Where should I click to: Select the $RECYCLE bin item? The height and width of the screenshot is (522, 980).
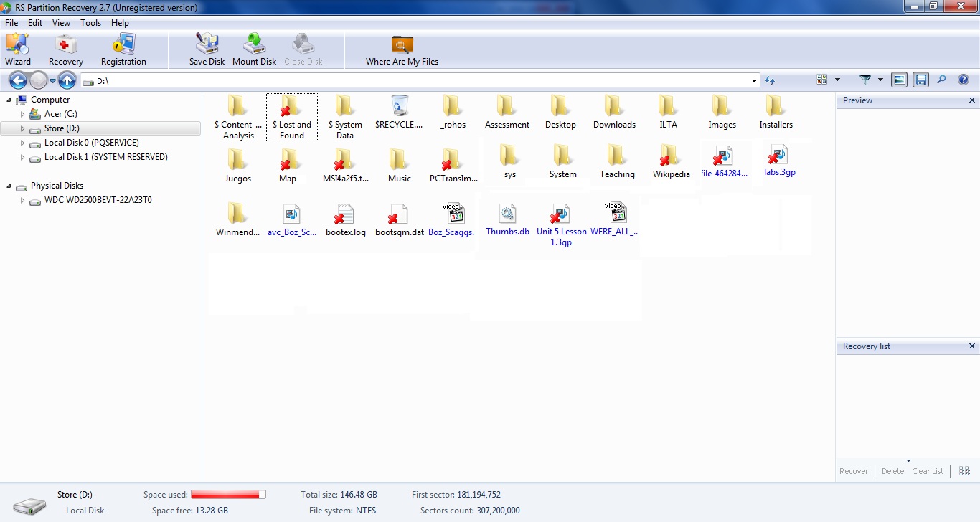coord(399,112)
